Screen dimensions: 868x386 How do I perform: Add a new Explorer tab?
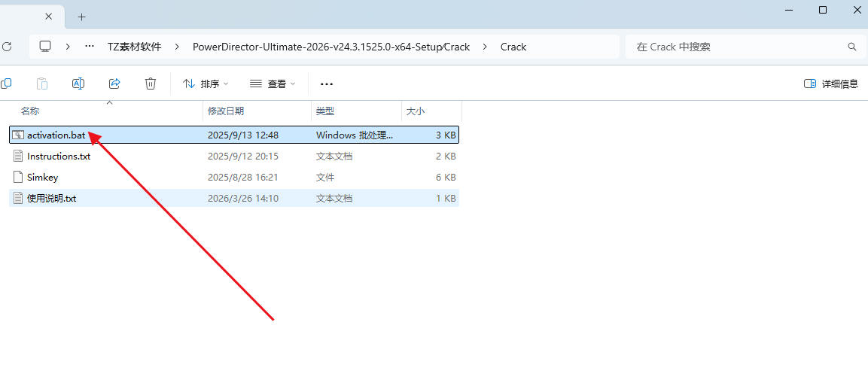[x=82, y=17]
